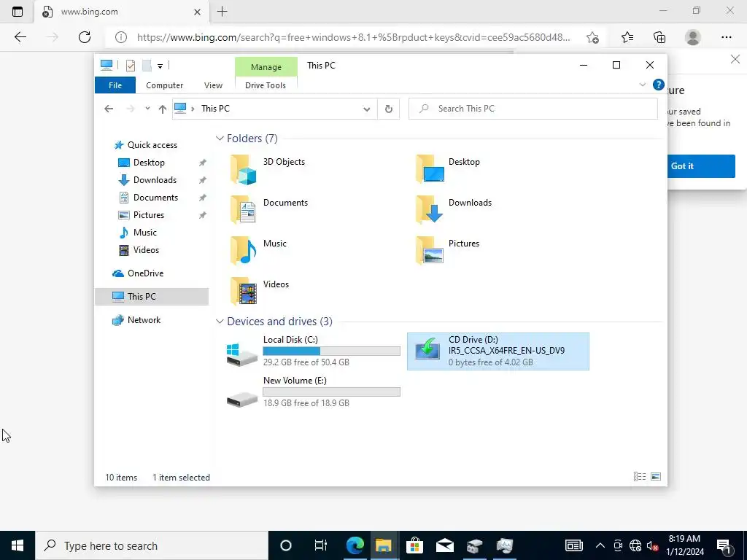Viewport: 747px width, 560px height.
Task: Open the View ribbon tab
Action: coord(213,85)
